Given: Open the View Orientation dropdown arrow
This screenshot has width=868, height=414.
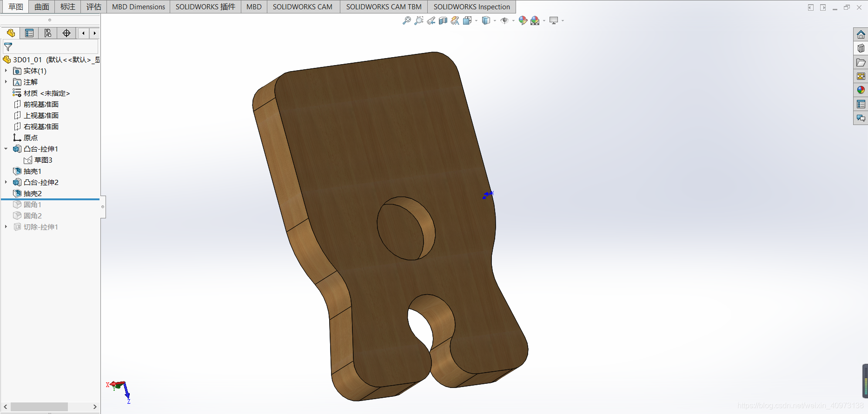Looking at the screenshot, I should [x=476, y=20].
